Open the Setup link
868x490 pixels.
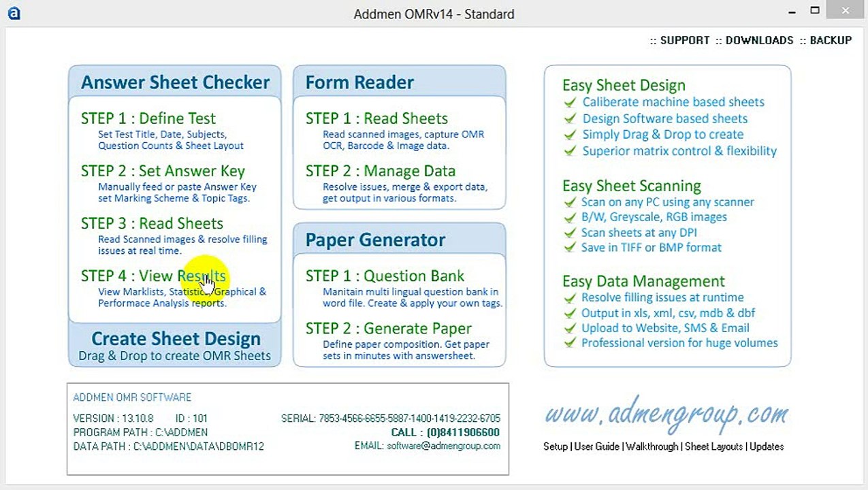pos(555,446)
